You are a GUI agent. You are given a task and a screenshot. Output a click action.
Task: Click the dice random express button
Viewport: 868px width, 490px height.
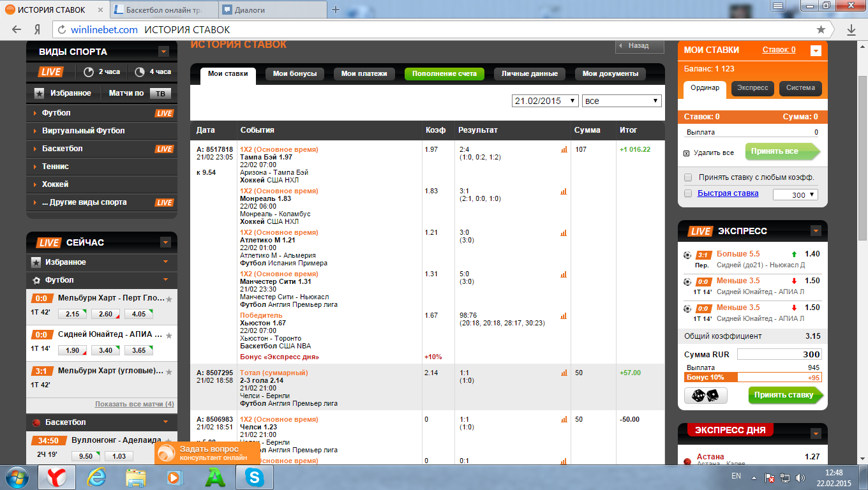tap(705, 396)
